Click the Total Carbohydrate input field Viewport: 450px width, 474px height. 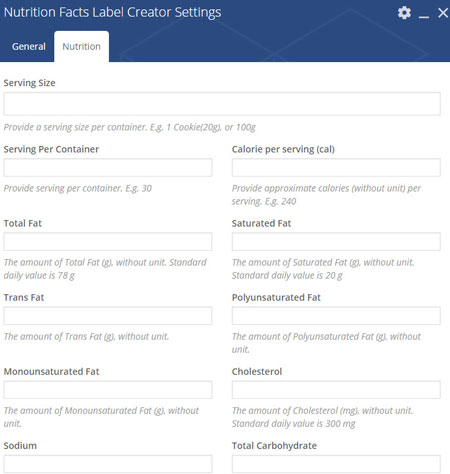(336, 464)
